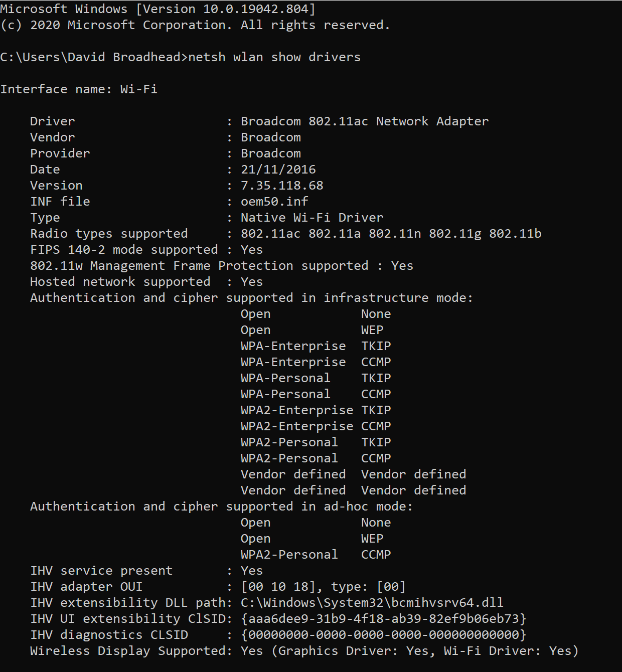
Task: Click the Wireless Display Supported line
Action: coord(303,651)
